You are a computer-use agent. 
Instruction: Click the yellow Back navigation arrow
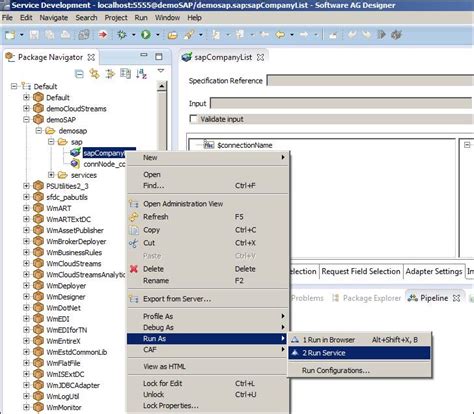280,35
